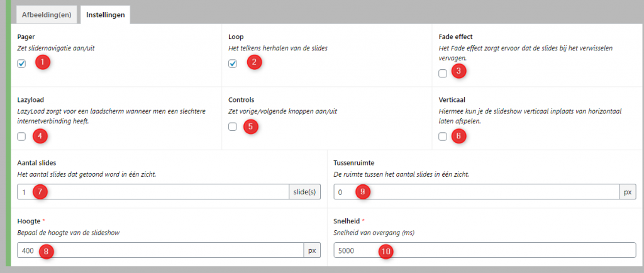Switch to the Afbeelding(en) tab

click(x=47, y=14)
